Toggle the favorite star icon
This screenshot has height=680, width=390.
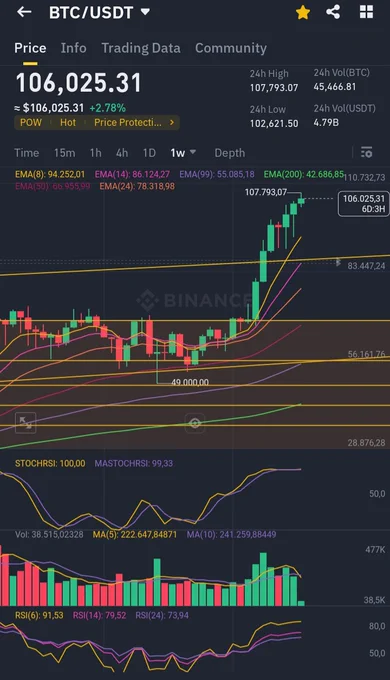pyautogui.click(x=303, y=12)
